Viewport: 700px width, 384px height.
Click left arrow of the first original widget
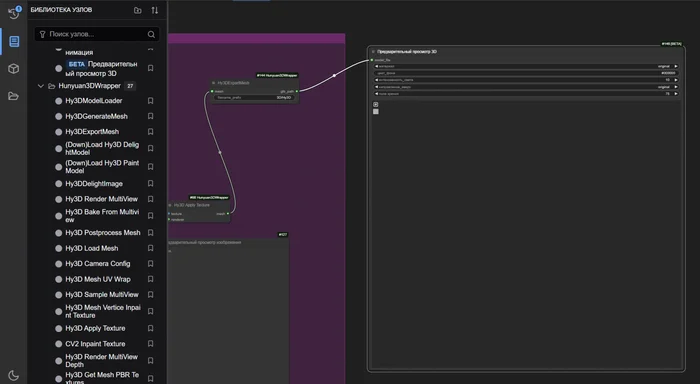point(376,66)
